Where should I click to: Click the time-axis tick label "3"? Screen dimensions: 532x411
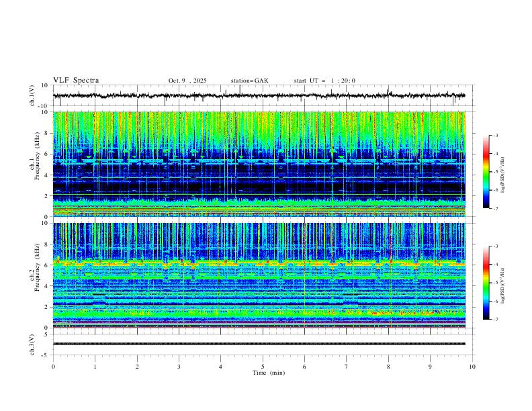(179, 367)
